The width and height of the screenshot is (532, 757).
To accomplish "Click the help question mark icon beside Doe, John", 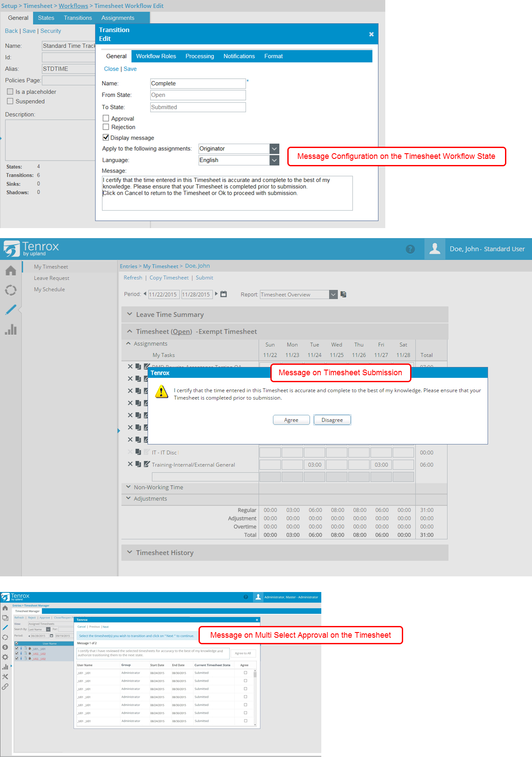I will 410,249.
